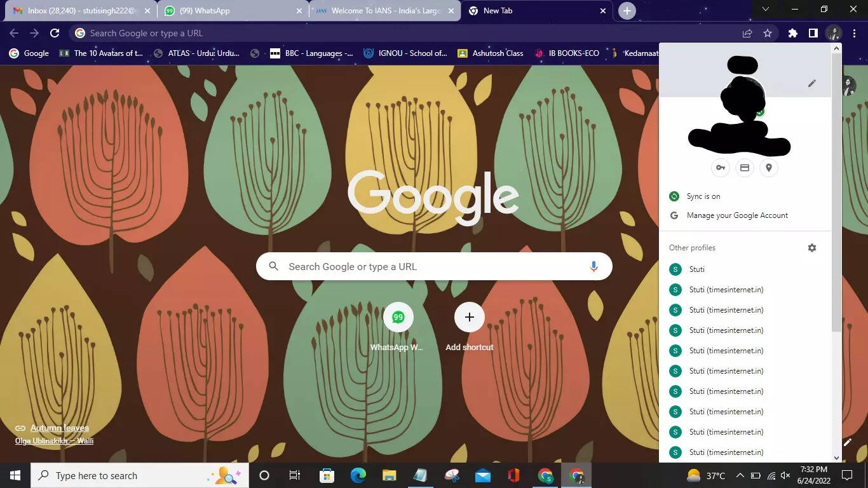Click Sync is on in profile menu
Image resolution: width=868 pixels, height=488 pixels.
(703, 196)
